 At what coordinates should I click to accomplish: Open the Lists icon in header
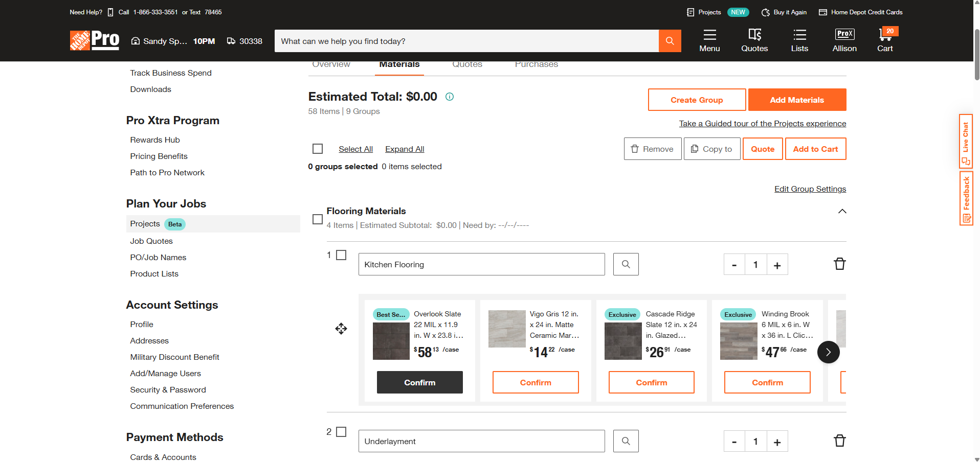(x=799, y=40)
